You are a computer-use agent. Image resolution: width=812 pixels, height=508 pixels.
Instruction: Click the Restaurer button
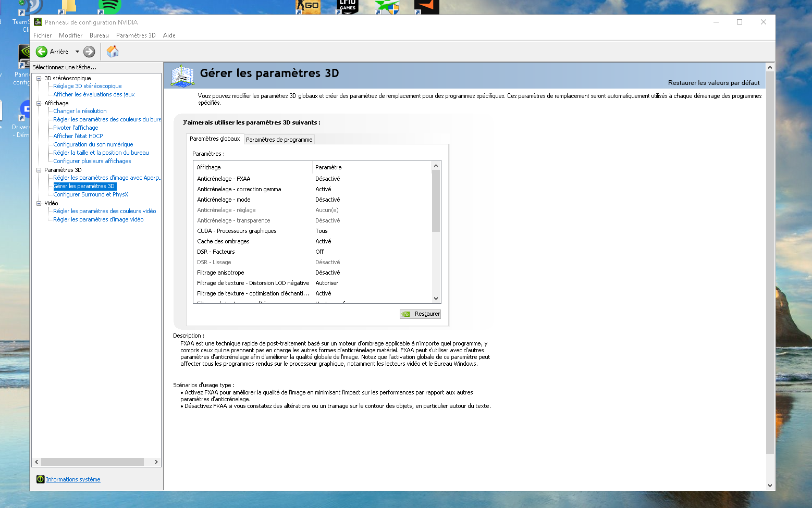click(x=421, y=314)
